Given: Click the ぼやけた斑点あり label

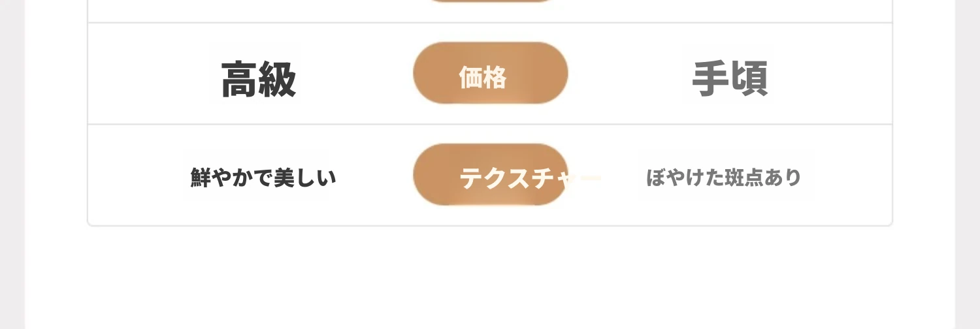Looking at the screenshot, I should tap(723, 178).
